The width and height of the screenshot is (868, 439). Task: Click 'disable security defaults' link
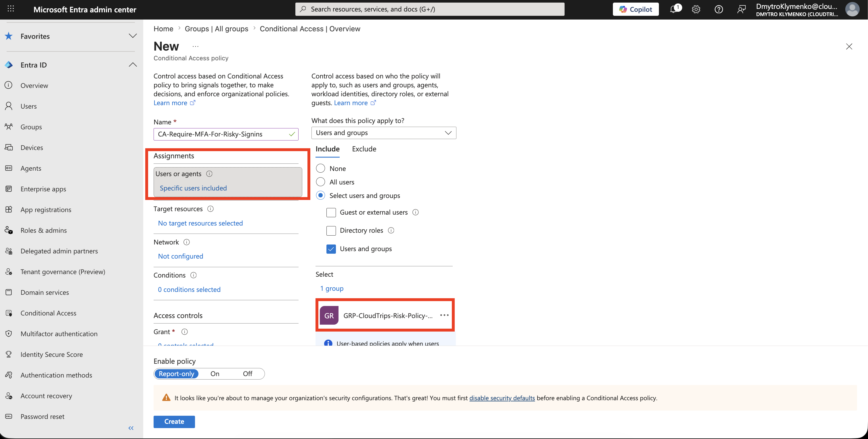pyautogui.click(x=502, y=398)
